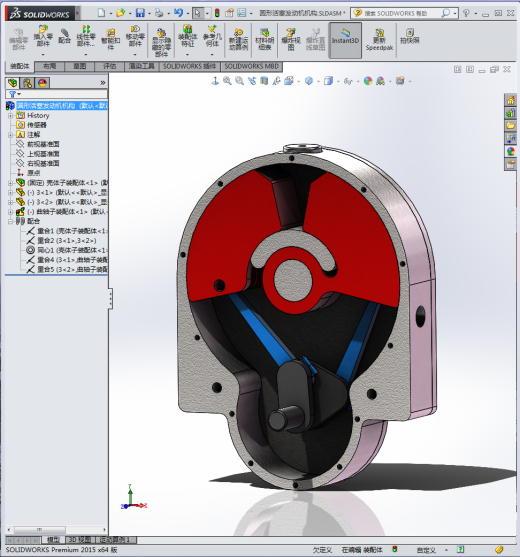Open the Exploded View tool

click(x=291, y=39)
